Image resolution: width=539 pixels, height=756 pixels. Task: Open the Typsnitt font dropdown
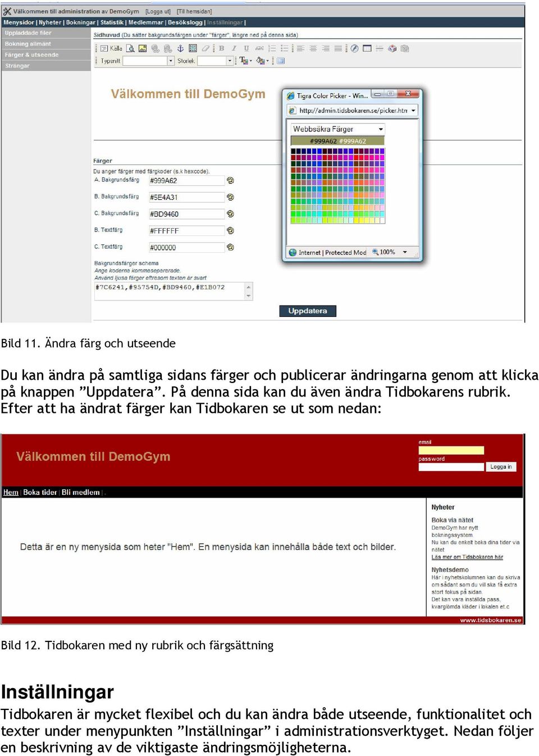click(171, 61)
